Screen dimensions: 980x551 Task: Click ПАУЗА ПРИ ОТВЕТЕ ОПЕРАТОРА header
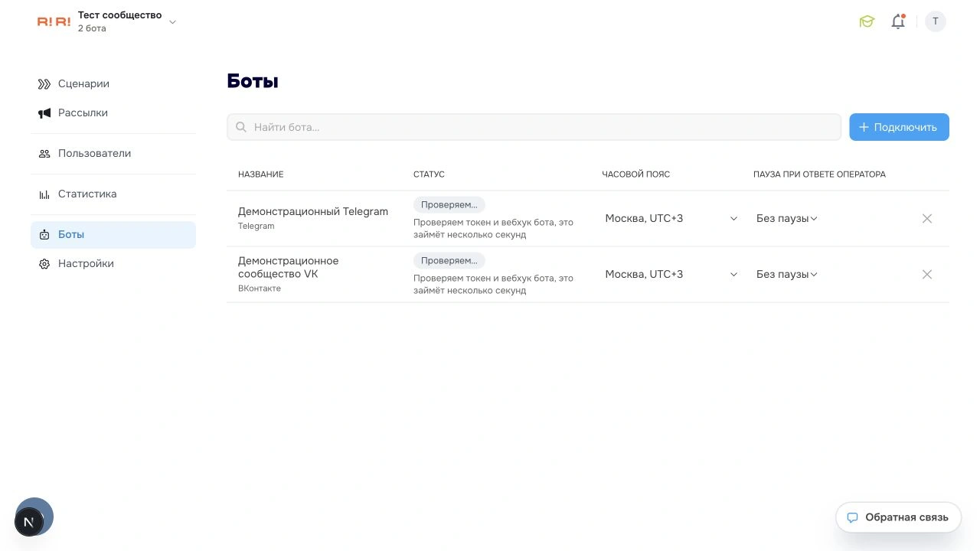pos(819,174)
